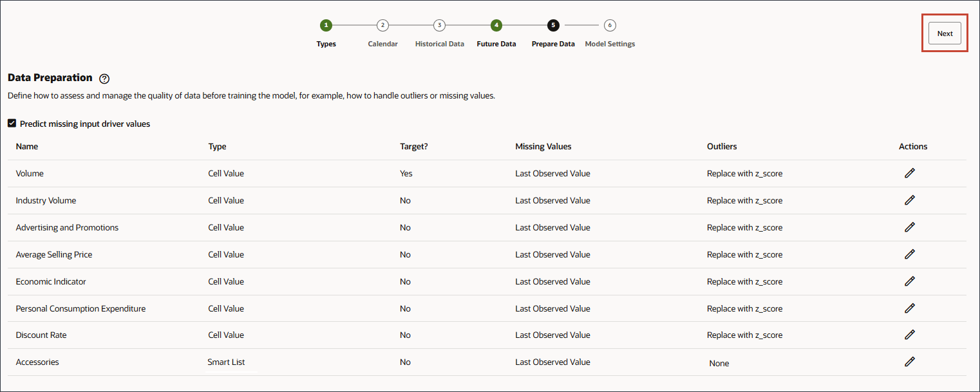The image size is (980, 392).
Task: Select the Prepare Data step
Action: 553,26
